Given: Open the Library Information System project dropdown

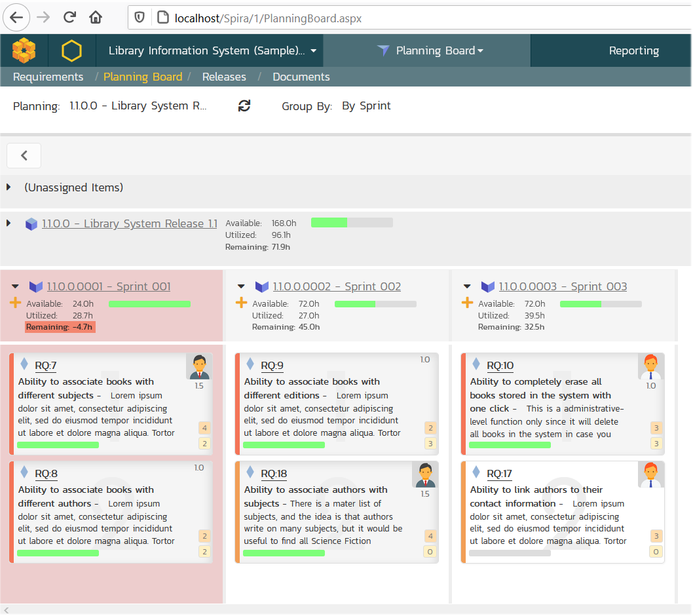Looking at the screenshot, I should coord(212,50).
